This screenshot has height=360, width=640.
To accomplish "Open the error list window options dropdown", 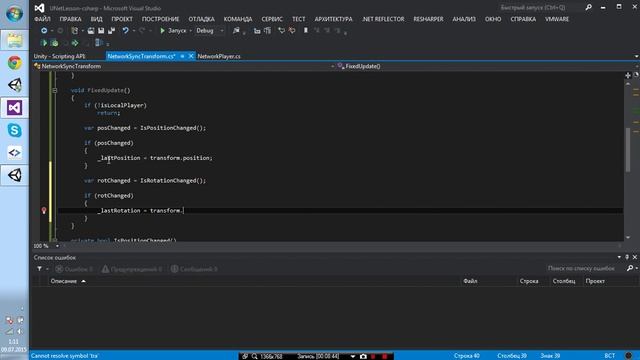I will click(619, 257).
